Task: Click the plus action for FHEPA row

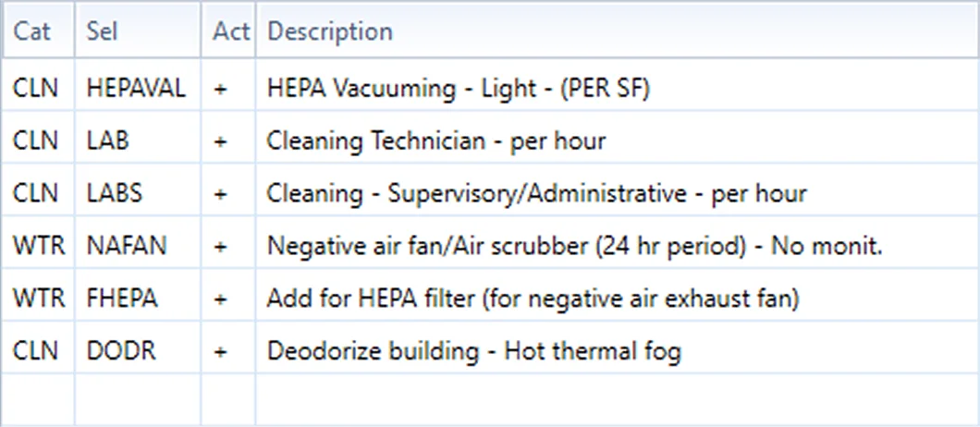Action: coord(219,299)
